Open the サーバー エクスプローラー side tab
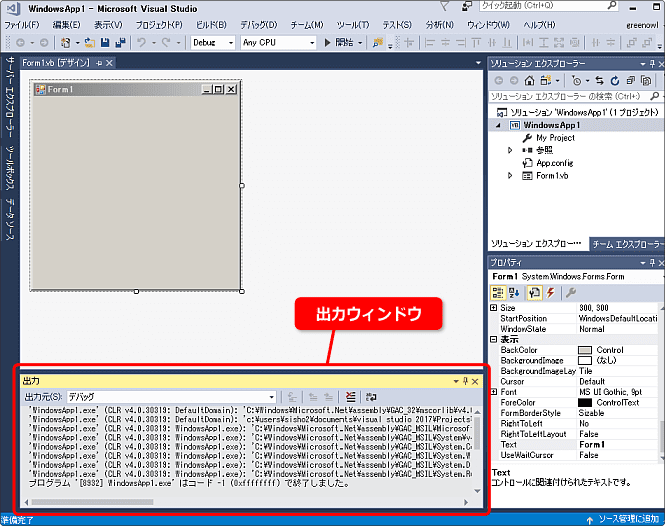Viewport: 665px width, 526px height. pos(10,97)
